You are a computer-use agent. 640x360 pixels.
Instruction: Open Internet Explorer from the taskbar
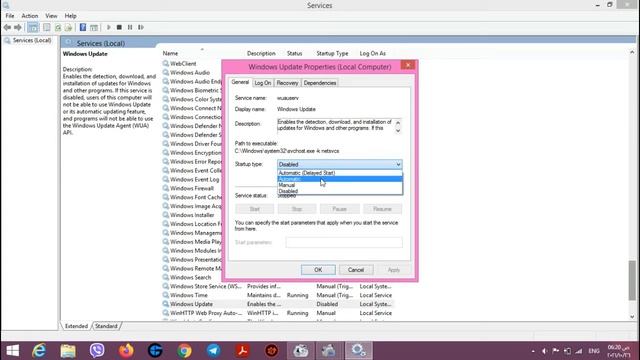click(39, 351)
